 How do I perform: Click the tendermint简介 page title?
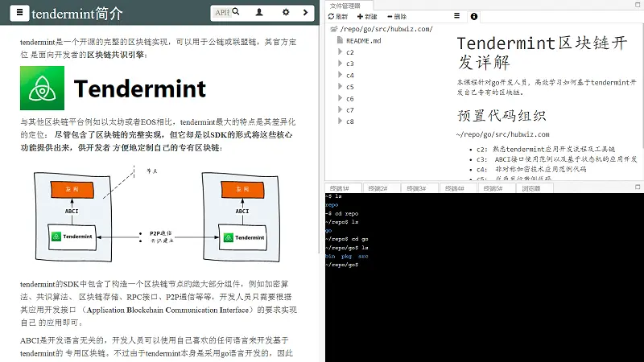point(77,14)
